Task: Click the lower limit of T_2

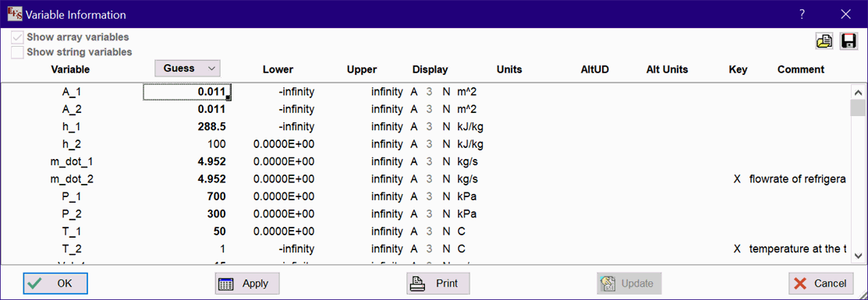Action: [296, 249]
